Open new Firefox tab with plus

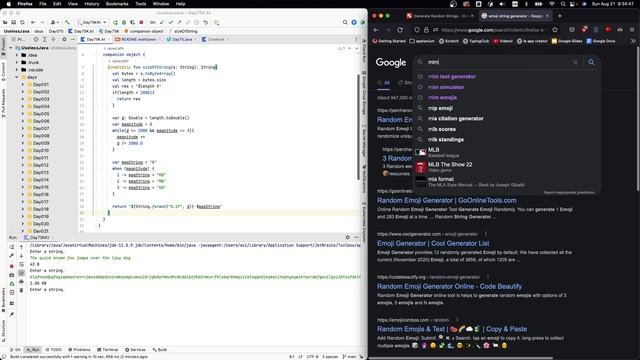[560, 16]
